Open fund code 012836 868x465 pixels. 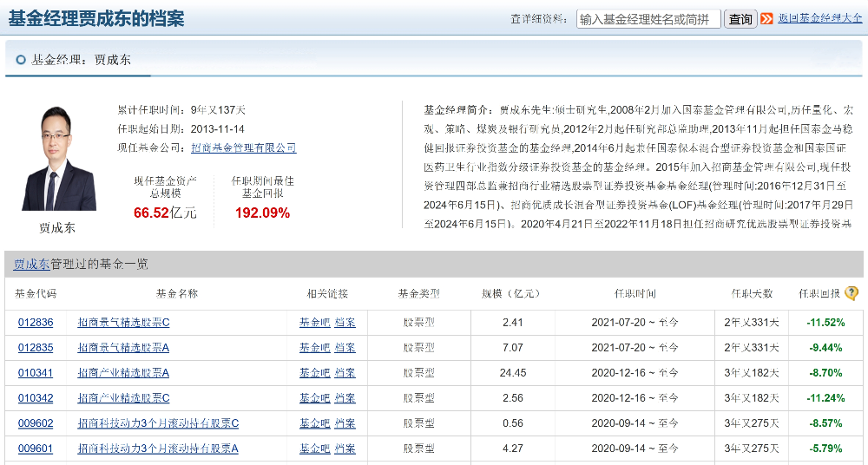[x=36, y=322]
